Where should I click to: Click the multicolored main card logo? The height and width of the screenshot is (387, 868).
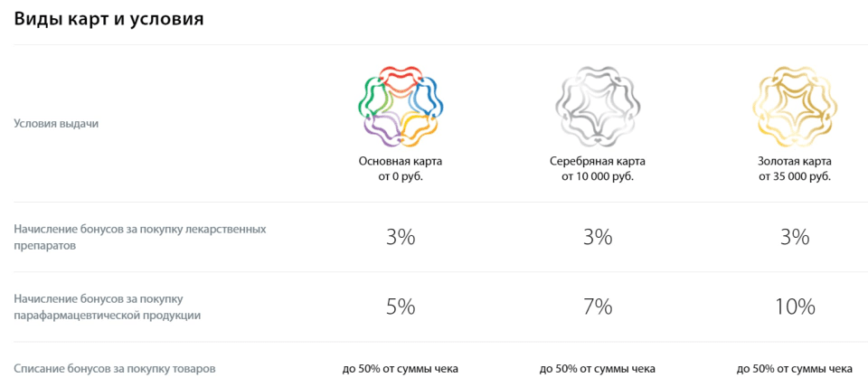[x=400, y=105]
